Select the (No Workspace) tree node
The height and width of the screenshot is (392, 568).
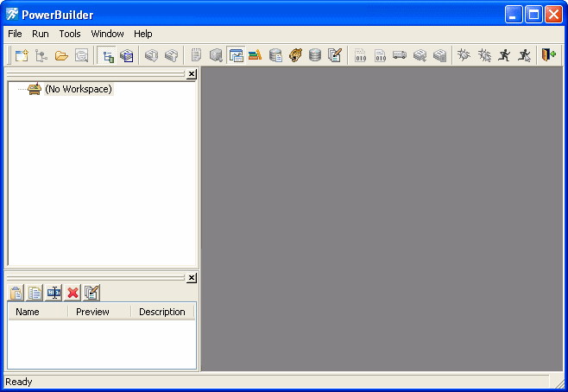79,89
